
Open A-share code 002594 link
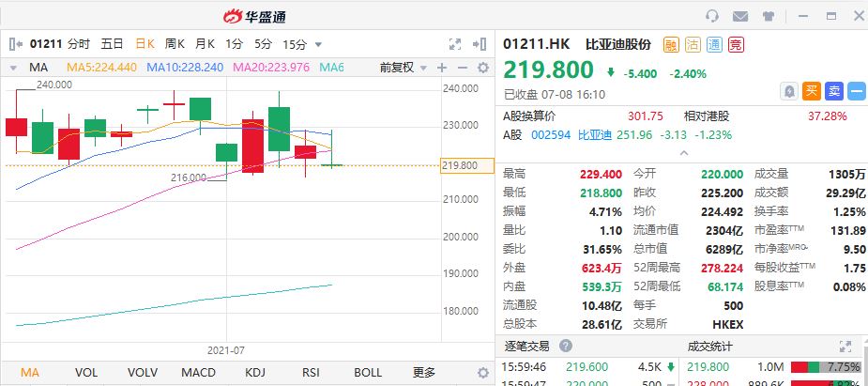(x=551, y=134)
